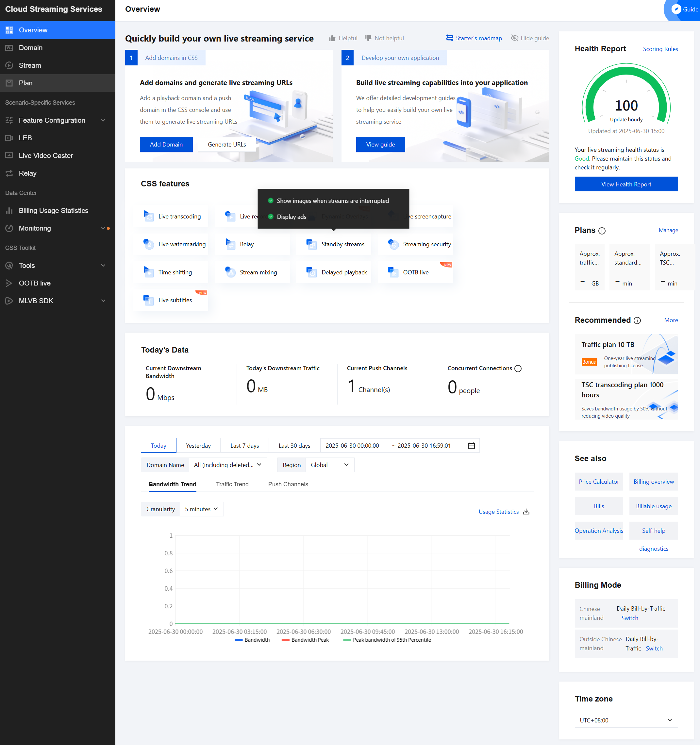The width and height of the screenshot is (700, 745).
Task: Hide guide using eye-slash toggle
Action: pyautogui.click(x=515, y=38)
